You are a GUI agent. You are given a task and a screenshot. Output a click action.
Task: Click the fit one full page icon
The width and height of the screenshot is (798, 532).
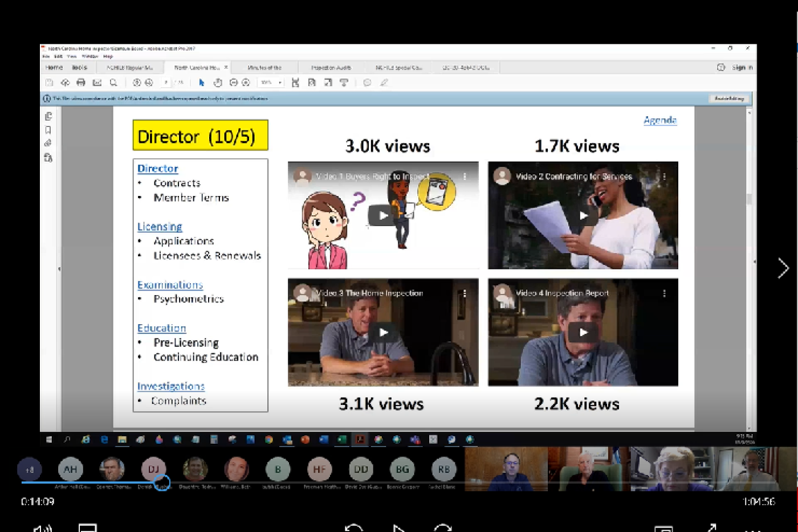(x=312, y=83)
